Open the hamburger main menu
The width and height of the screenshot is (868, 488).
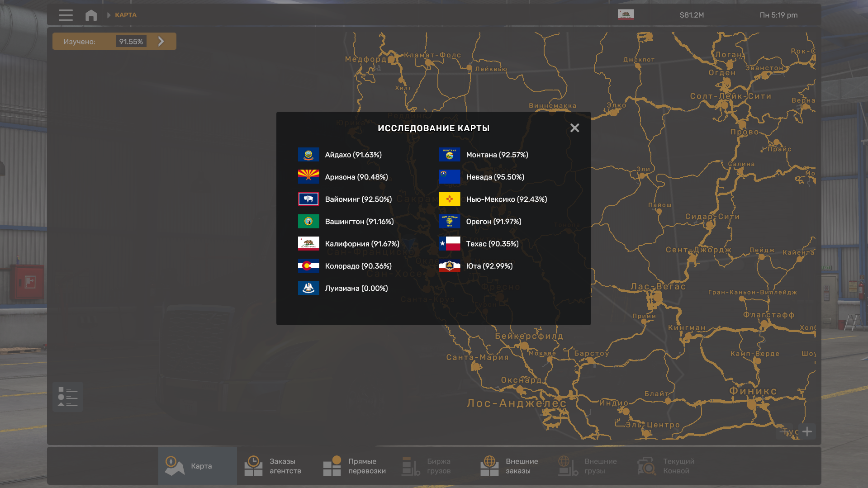pyautogui.click(x=66, y=15)
